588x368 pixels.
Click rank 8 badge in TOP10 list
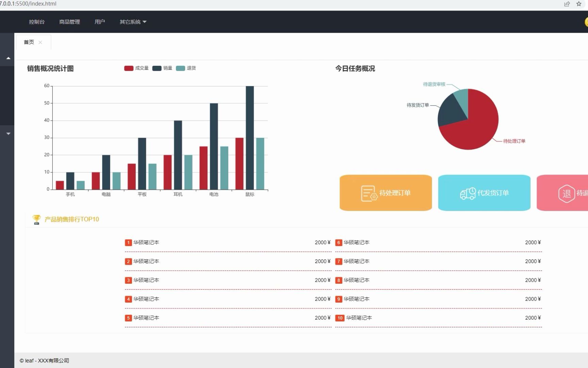click(x=339, y=280)
